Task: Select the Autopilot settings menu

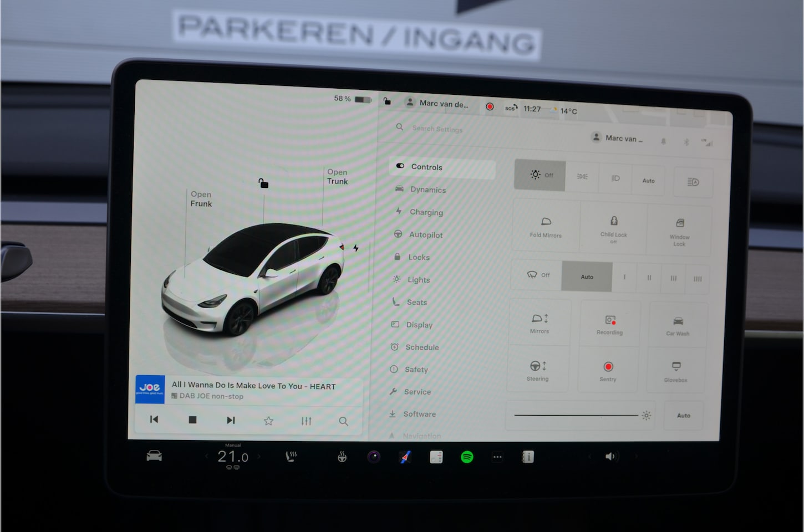Action: [x=425, y=235]
